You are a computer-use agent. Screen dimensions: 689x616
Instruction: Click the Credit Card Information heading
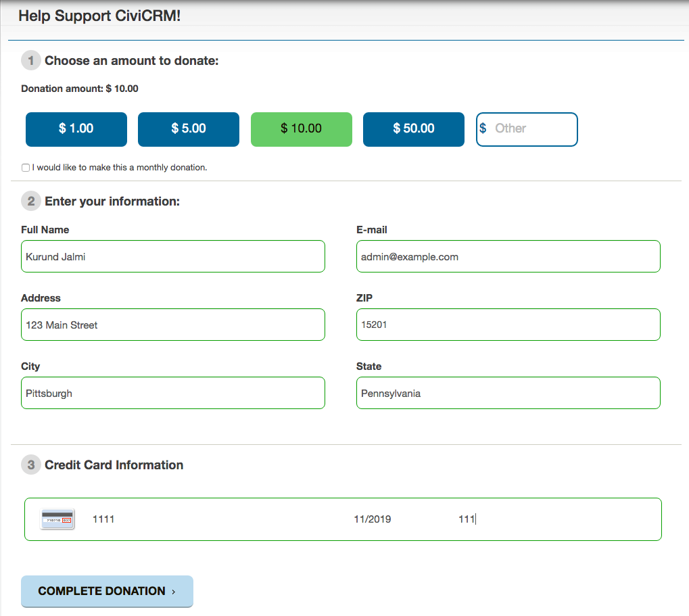114,465
